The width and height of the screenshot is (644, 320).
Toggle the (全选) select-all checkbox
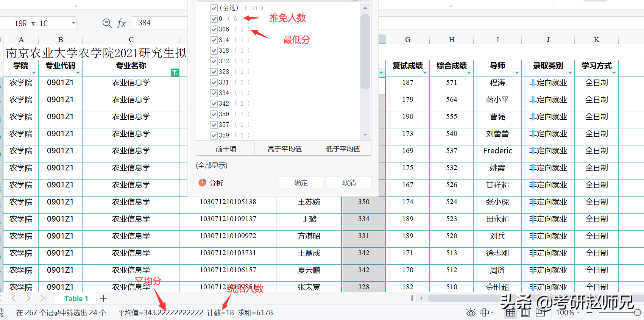214,8
